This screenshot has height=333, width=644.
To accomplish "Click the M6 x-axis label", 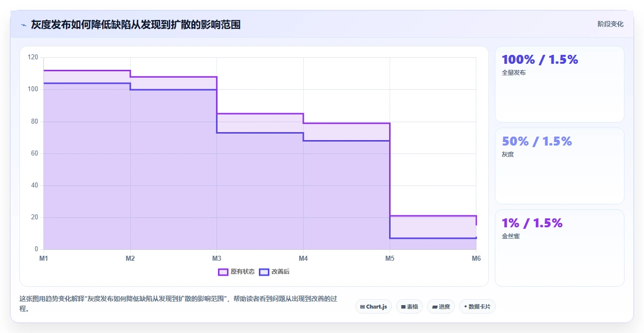I will coord(476,258).
